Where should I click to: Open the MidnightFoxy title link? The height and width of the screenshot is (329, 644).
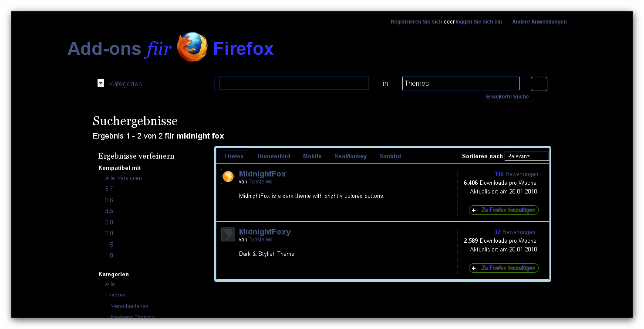click(265, 232)
